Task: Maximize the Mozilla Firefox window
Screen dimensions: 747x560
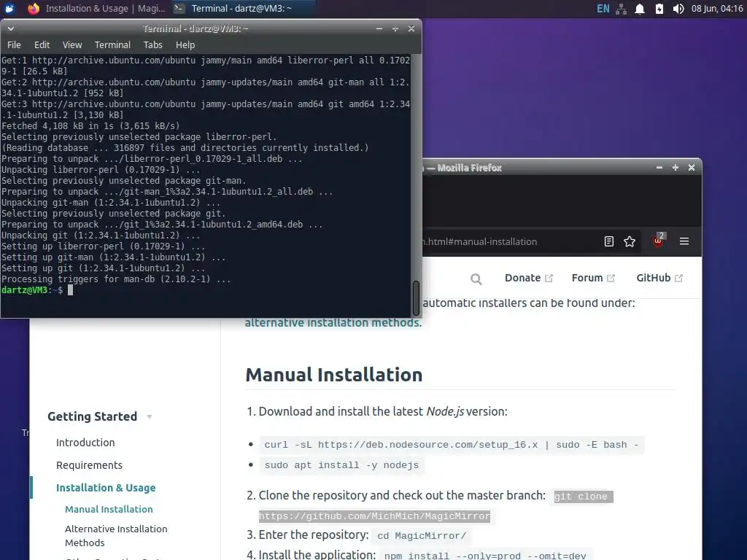Action: click(x=675, y=168)
